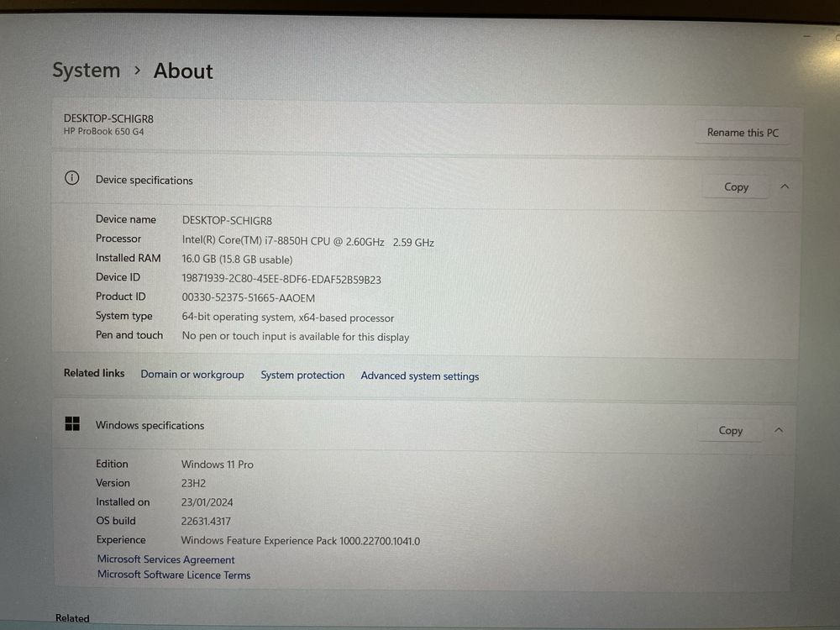Click the Product ID label
The height and width of the screenshot is (630, 840).
pyautogui.click(x=120, y=297)
